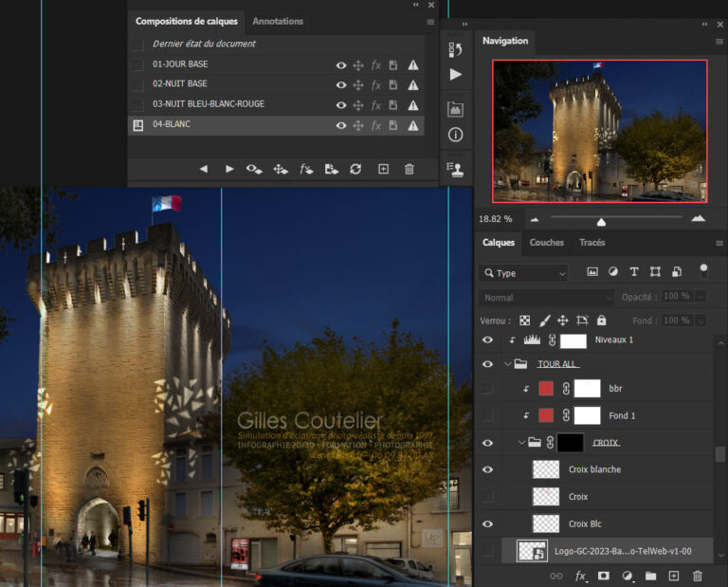Collapse the CROIX group chevron

521,443
